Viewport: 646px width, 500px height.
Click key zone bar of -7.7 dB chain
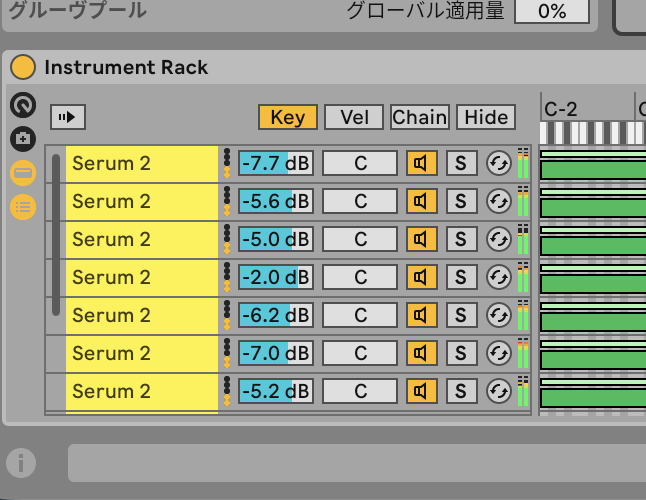click(x=593, y=169)
